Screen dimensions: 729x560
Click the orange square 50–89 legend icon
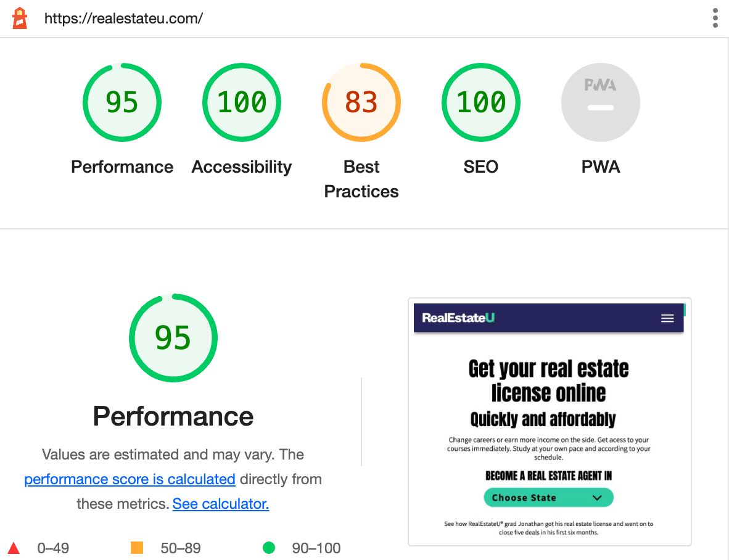137,548
